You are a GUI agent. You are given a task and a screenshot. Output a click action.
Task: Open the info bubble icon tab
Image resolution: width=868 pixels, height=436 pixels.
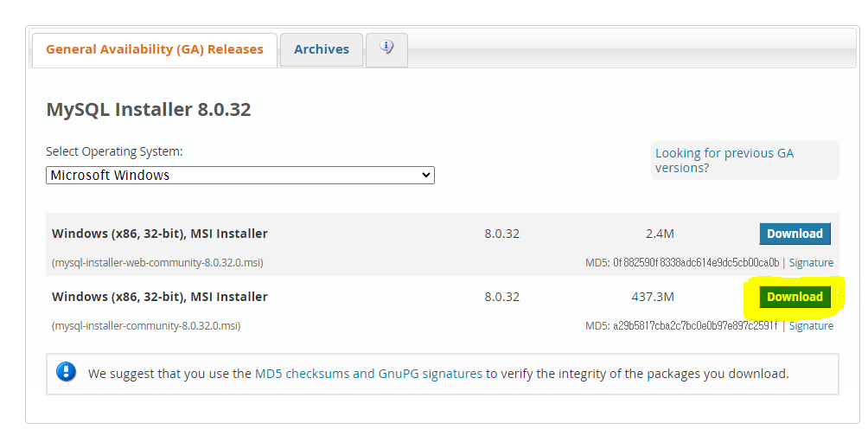(x=386, y=50)
